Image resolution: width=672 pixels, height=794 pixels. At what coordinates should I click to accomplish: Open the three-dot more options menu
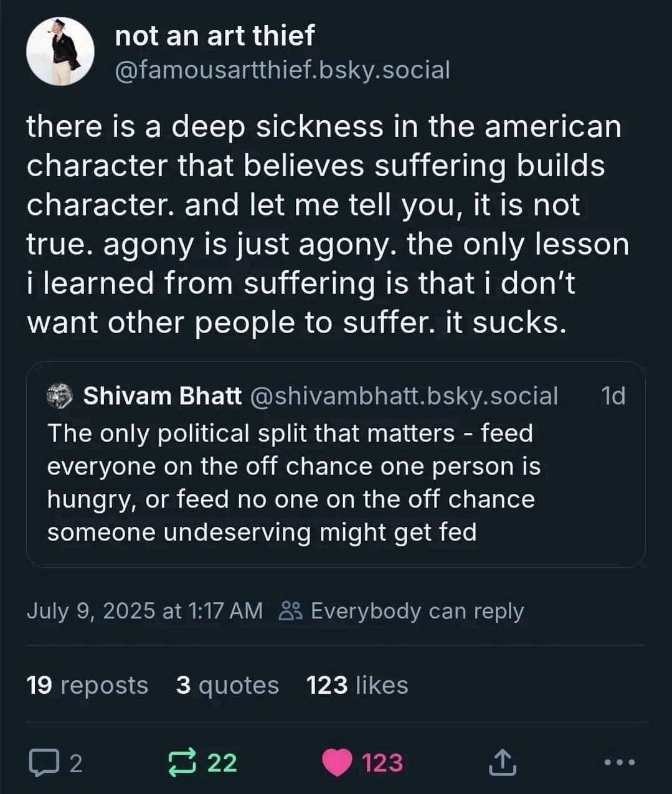click(619, 762)
